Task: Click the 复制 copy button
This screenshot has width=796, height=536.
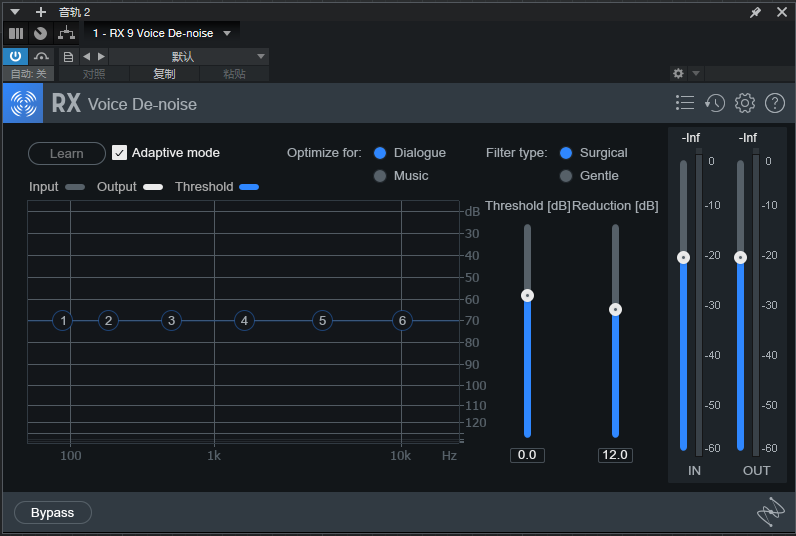Action: (x=164, y=74)
